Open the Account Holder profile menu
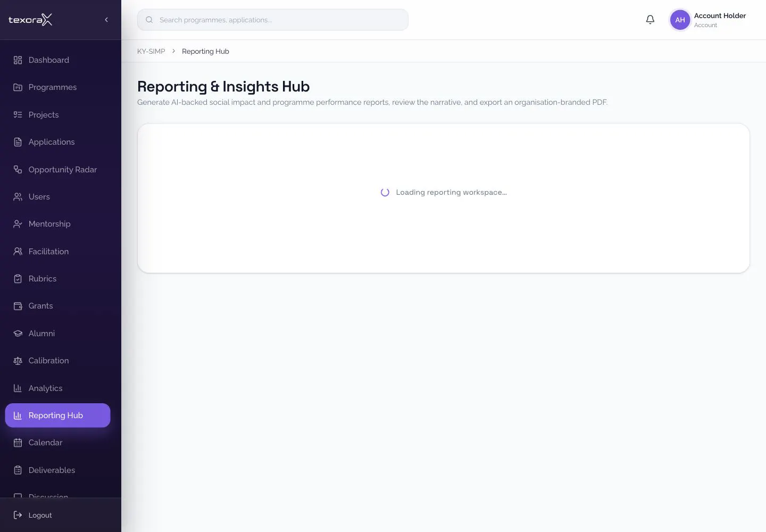 pos(709,20)
